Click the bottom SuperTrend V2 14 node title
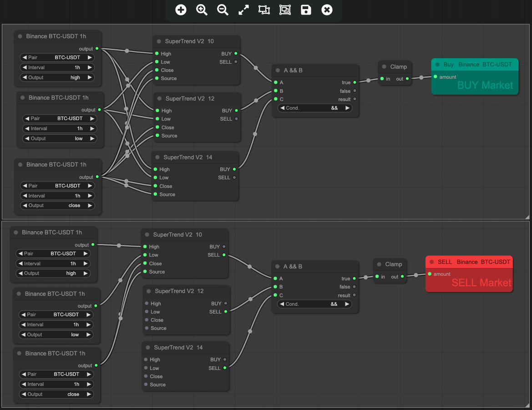This screenshot has height=410, width=532. point(178,348)
